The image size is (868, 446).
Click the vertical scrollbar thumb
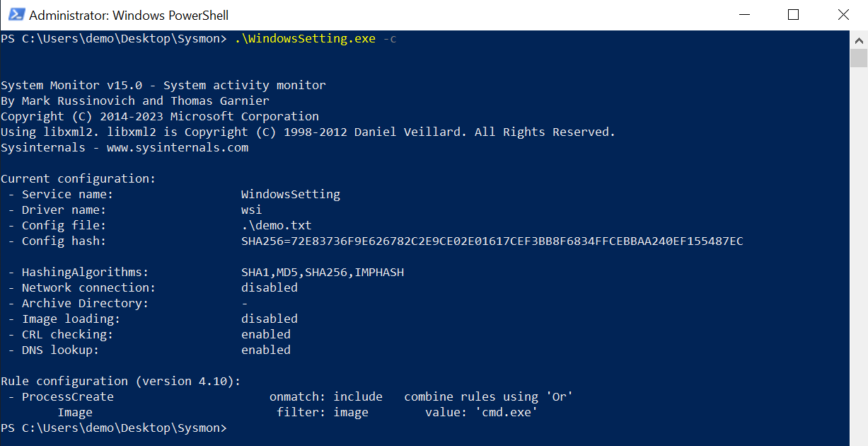coord(859,58)
